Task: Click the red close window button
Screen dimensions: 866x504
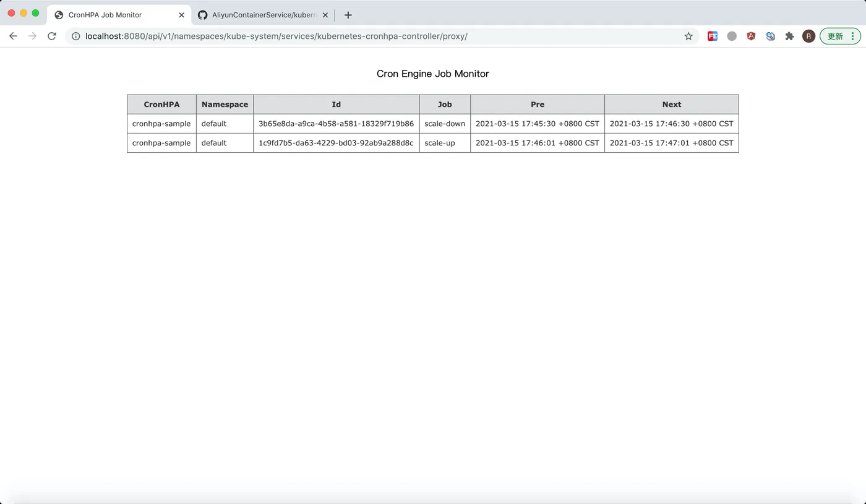Action: pos(11,13)
